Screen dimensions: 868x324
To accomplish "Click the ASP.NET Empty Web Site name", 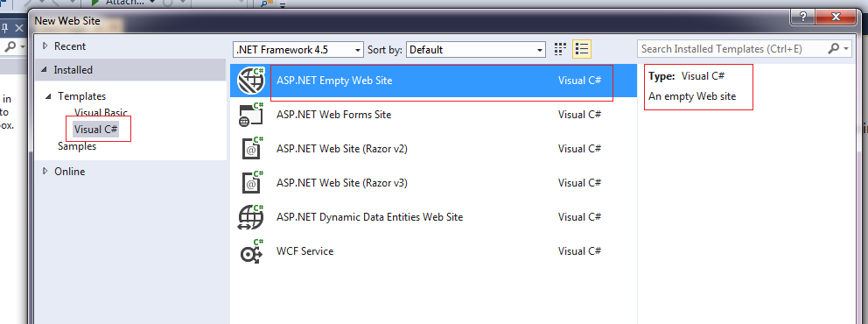I will [334, 81].
